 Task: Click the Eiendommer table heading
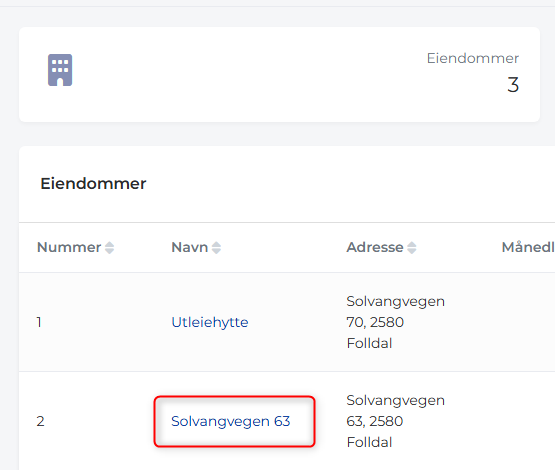(x=93, y=183)
